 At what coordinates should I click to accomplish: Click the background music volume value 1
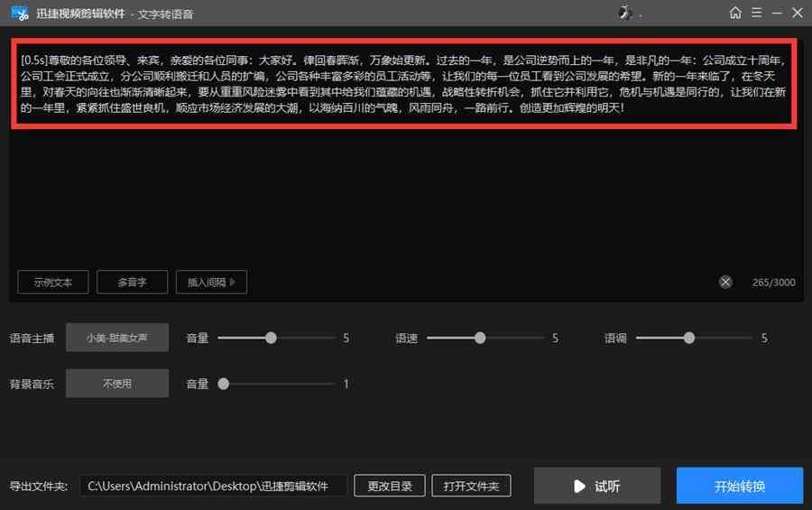346,384
